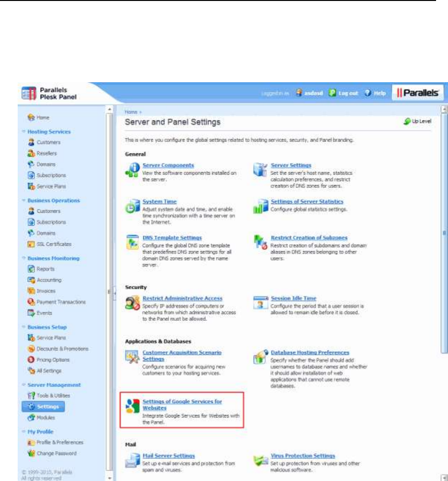Open the Database Hosting Preferences link

tap(310, 352)
